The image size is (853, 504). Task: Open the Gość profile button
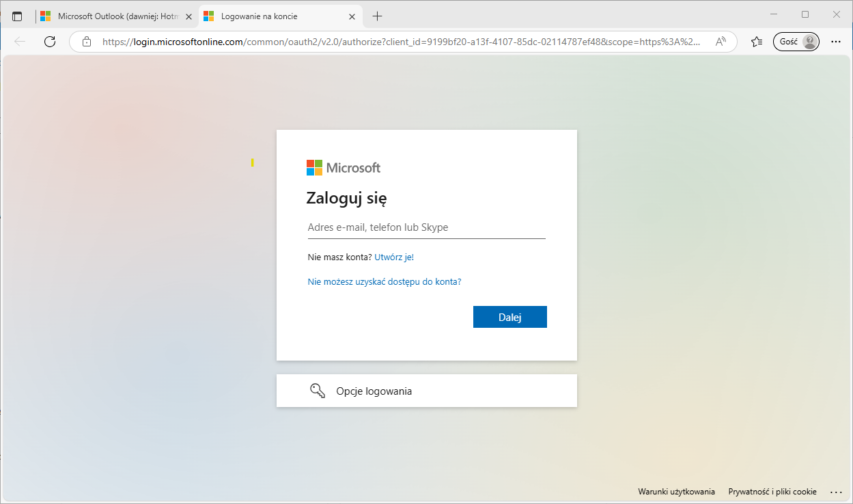tap(796, 42)
